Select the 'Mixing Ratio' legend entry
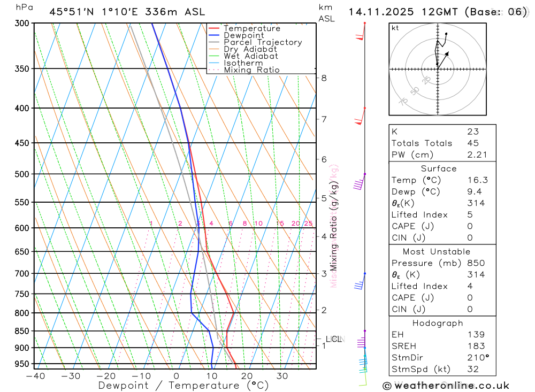Screen dimensions: 535x392 click(x=251, y=70)
